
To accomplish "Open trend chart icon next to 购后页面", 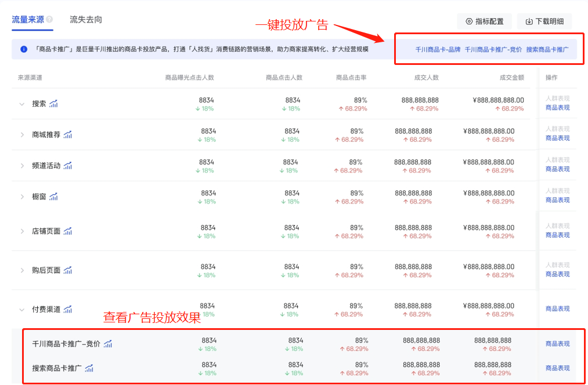I will (67, 270).
